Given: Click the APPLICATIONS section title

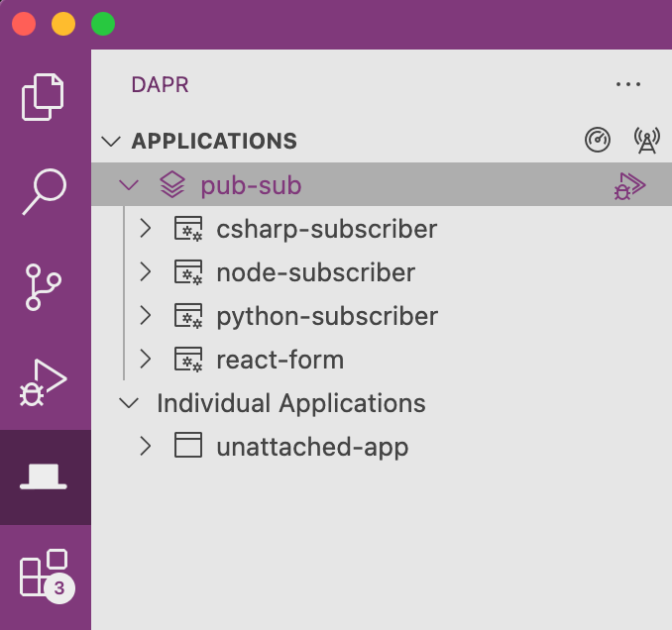Looking at the screenshot, I should pos(214,142).
